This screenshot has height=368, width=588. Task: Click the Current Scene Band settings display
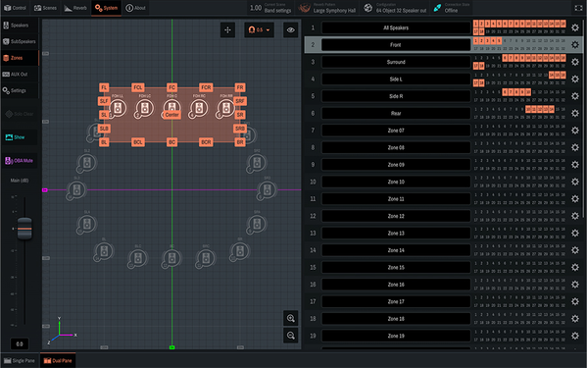coord(270,8)
